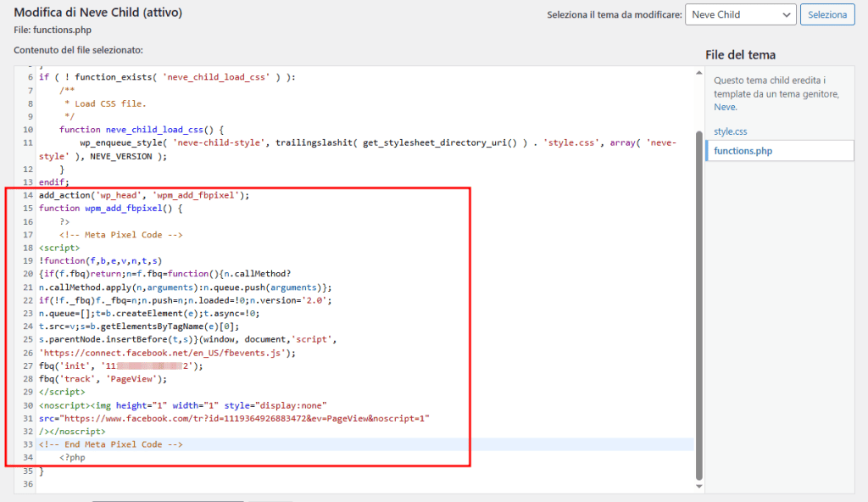
Task: Select style.css in the theme files
Action: 730,131
